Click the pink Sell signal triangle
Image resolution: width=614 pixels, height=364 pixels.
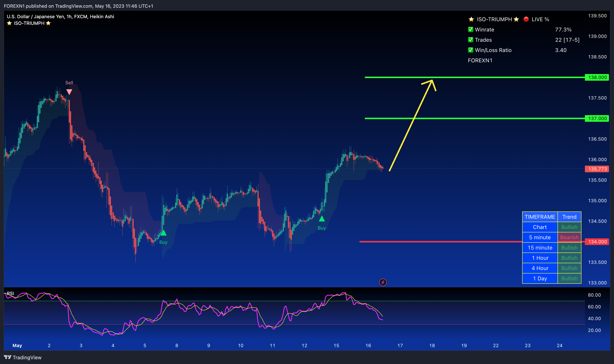[69, 92]
